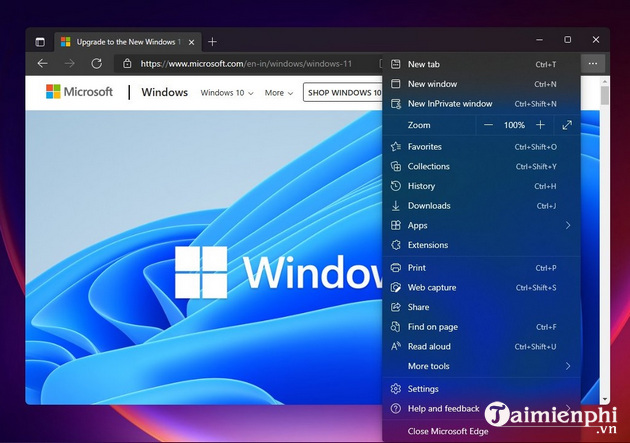Expand the More tools submenu arrow
The image size is (630, 443).
point(568,366)
